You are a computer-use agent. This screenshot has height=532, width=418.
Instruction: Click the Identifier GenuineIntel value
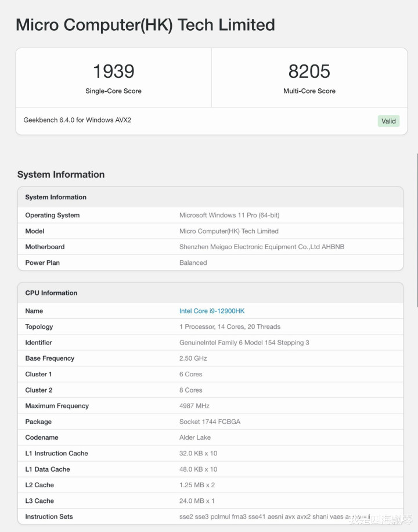coord(244,343)
